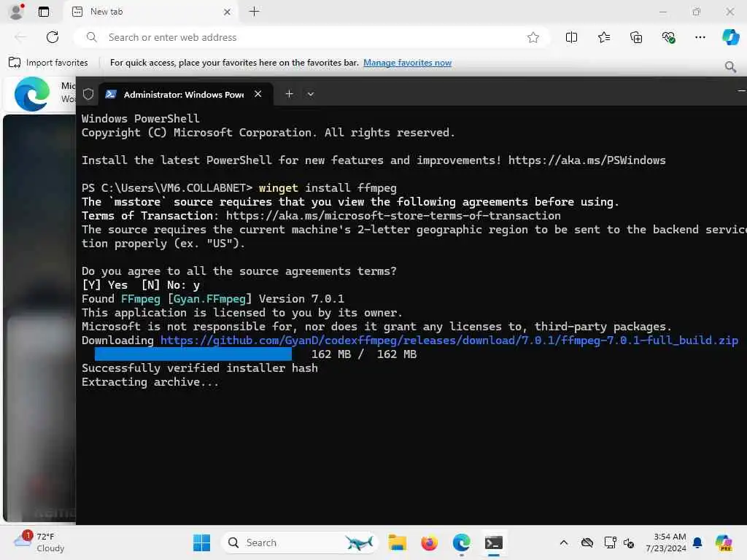This screenshot has height=560, width=747.
Task: Open the network tray icon
Action: pos(610,542)
